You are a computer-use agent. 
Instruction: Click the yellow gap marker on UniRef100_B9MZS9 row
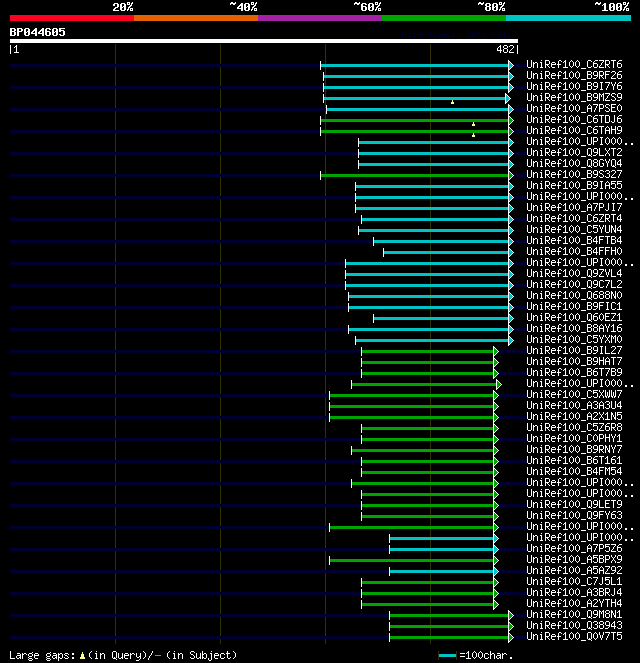(452, 102)
